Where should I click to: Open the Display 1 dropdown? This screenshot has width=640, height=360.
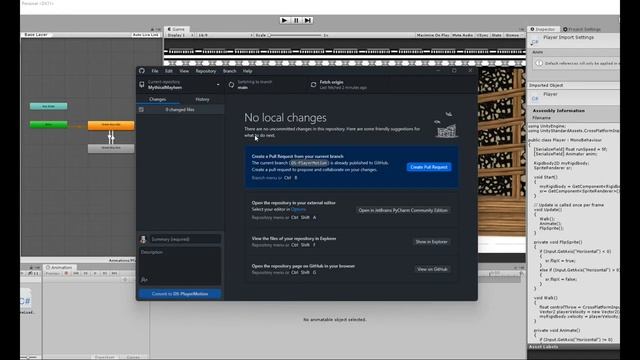[180, 35]
